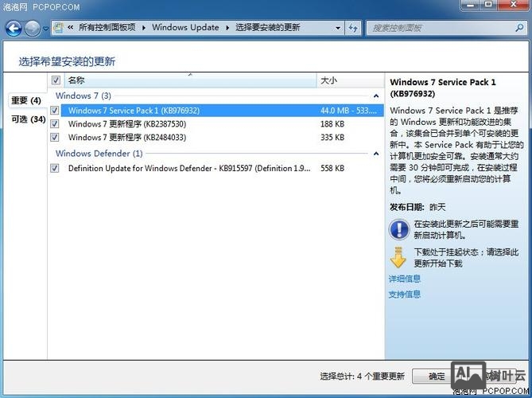The width and height of the screenshot is (532, 398).
Task: Click the blue exclamation restart notice icon
Action: (399, 229)
